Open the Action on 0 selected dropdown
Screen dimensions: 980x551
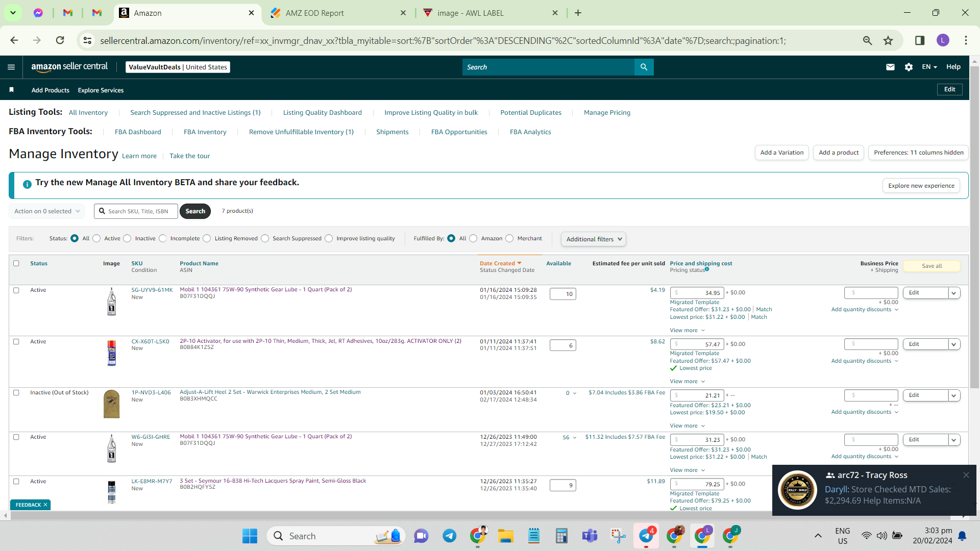click(47, 211)
